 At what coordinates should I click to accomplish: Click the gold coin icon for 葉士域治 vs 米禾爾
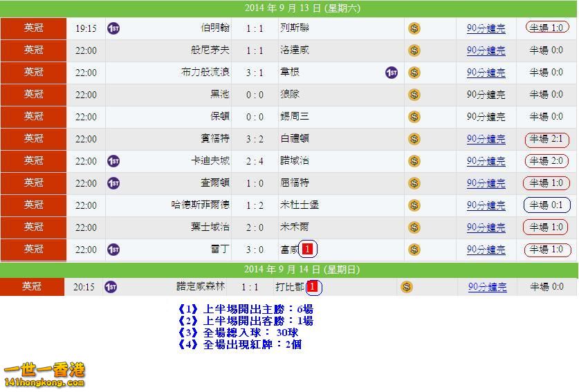(x=414, y=227)
